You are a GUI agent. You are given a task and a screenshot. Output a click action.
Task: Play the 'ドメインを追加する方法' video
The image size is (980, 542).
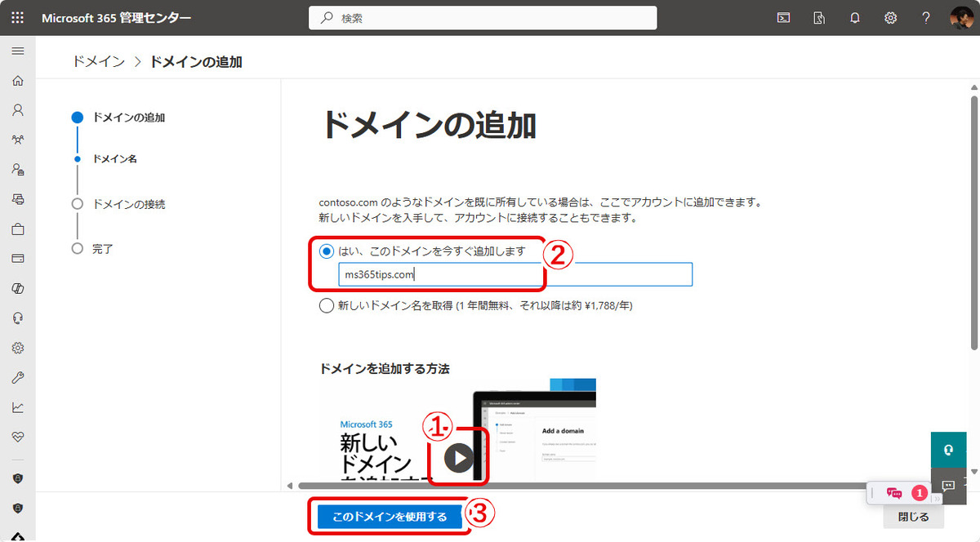click(x=459, y=457)
